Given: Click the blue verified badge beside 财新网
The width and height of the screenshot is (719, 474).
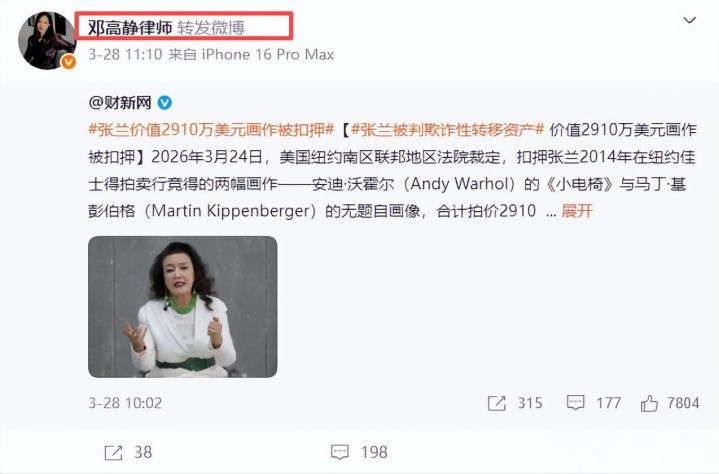Looking at the screenshot, I should point(165,103).
